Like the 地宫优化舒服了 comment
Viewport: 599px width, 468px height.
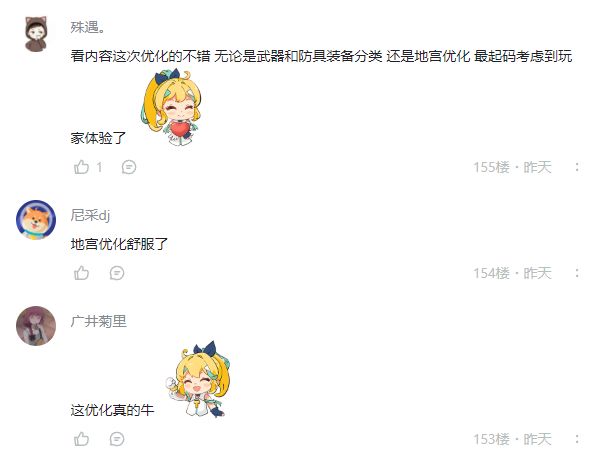(81, 273)
